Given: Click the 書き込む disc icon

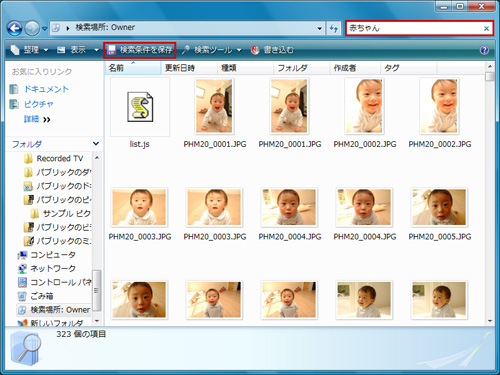Looking at the screenshot, I should pyautogui.click(x=255, y=50).
